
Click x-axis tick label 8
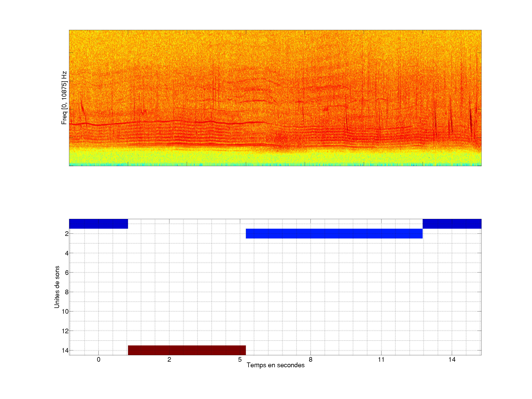(311, 359)
